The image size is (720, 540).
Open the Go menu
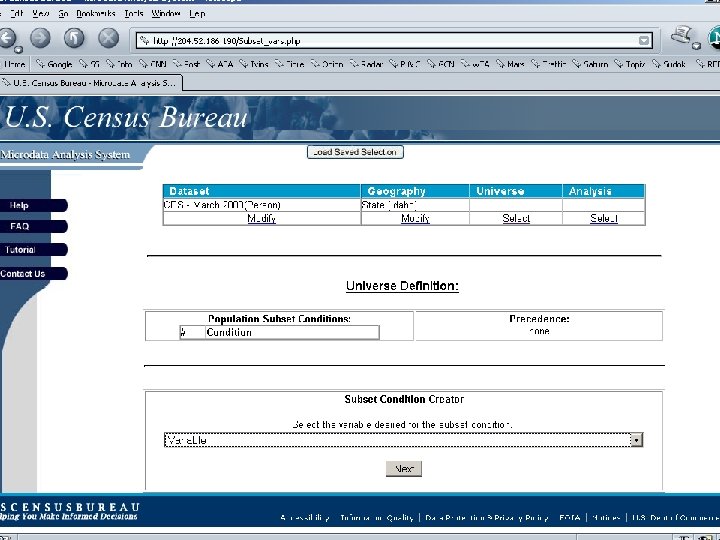(x=63, y=13)
